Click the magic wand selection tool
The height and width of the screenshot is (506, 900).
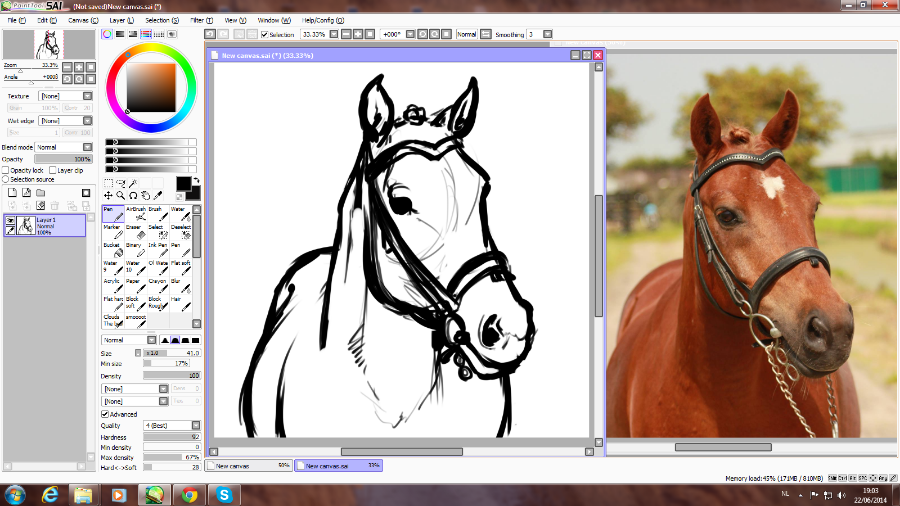tap(132, 183)
